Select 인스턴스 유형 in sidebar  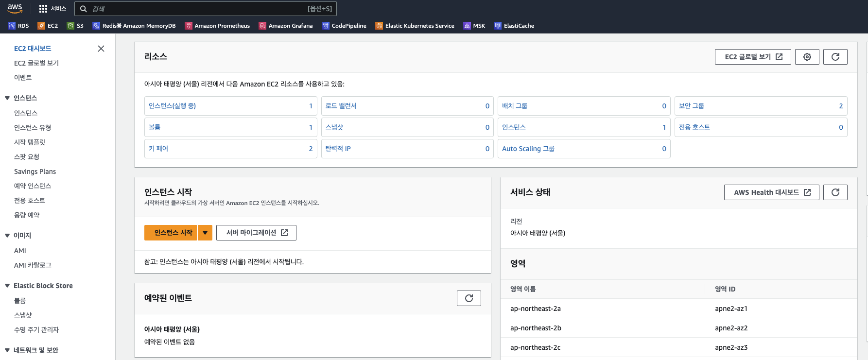point(33,128)
